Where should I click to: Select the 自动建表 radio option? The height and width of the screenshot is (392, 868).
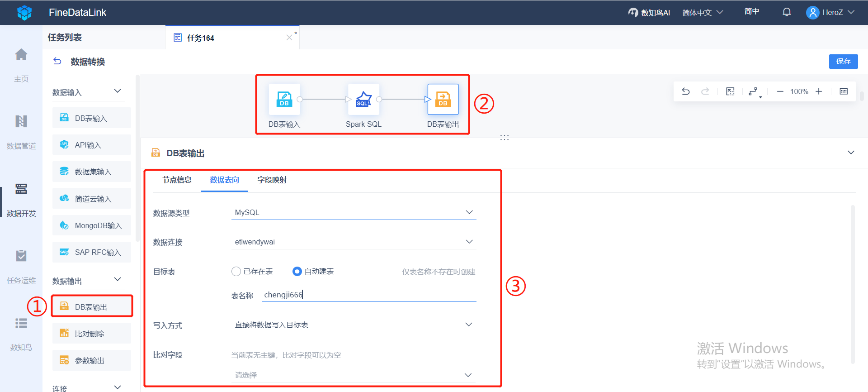[x=297, y=271]
